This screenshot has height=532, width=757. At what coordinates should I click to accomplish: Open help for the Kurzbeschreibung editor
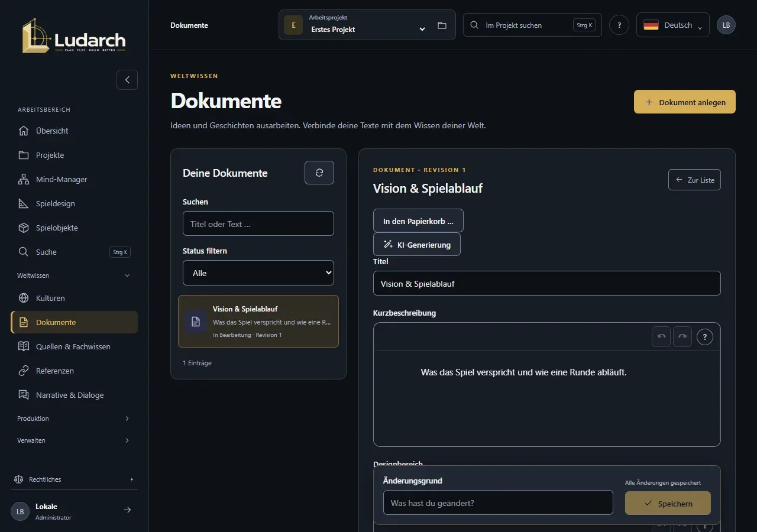(x=705, y=336)
